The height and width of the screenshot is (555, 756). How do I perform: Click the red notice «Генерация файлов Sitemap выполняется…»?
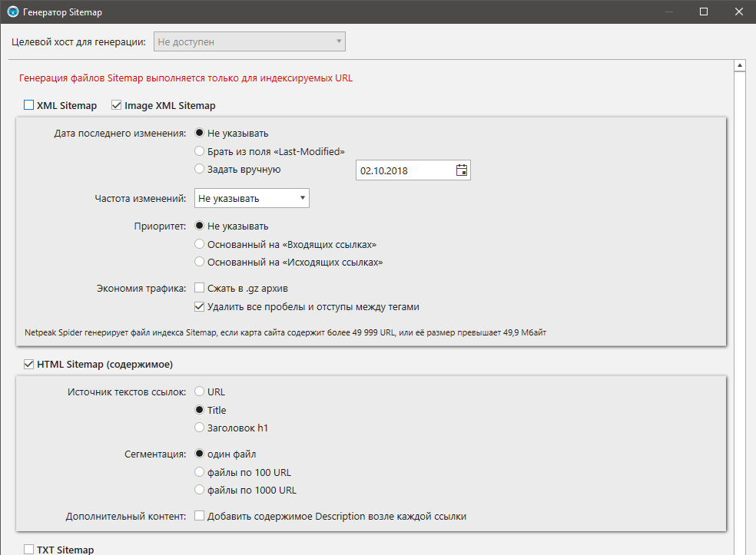pos(186,78)
